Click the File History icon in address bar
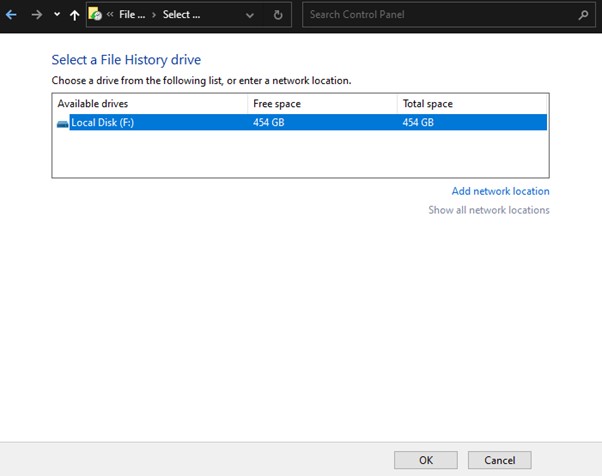Image resolution: width=602 pixels, height=476 pixels. (95, 15)
